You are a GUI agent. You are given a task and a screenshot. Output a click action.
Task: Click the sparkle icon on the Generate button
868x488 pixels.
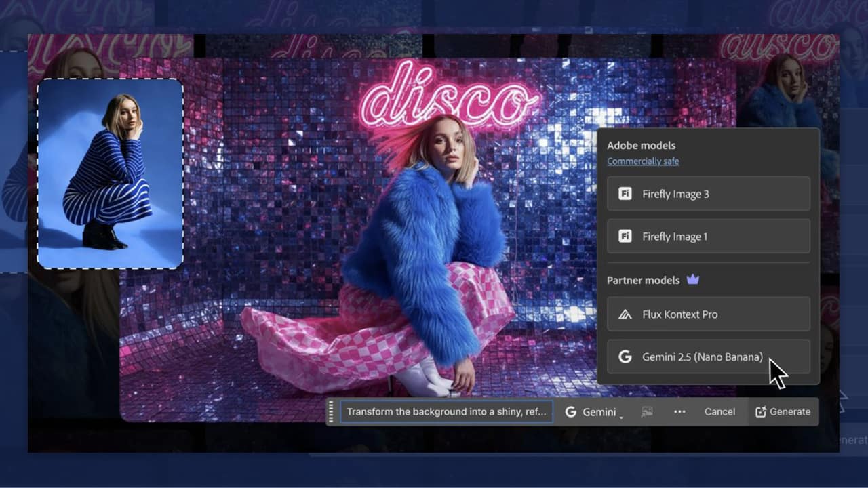(760, 411)
